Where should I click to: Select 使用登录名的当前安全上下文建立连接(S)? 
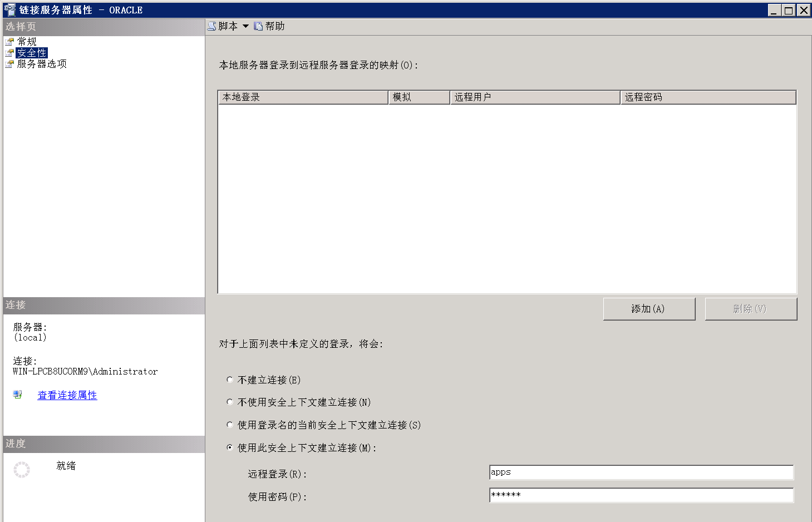tap(230, 425)
